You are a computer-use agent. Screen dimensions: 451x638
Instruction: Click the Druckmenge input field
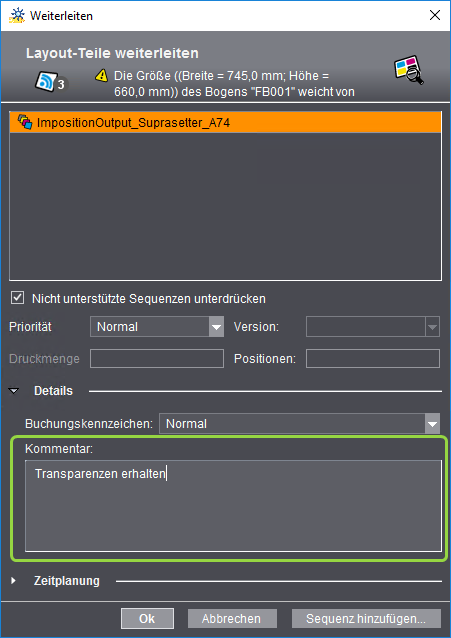[x=157, y=358]
